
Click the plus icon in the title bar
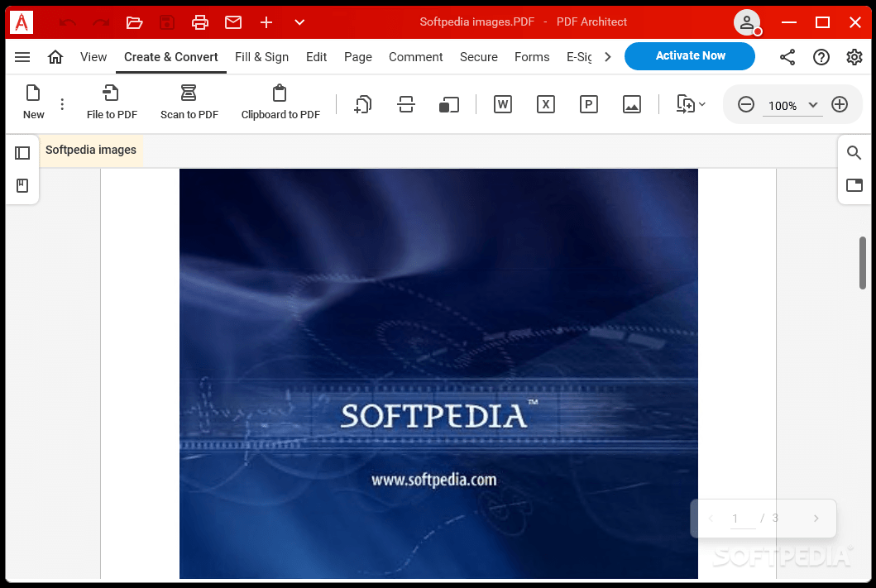pos(266,22)
